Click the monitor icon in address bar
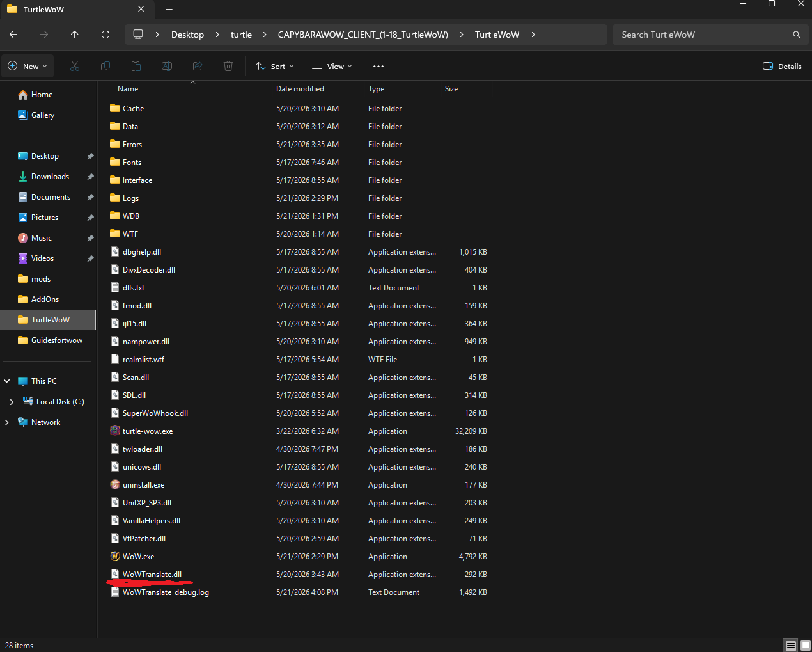The width and height of the screenshot is (812, 652). tap(138, 35)
